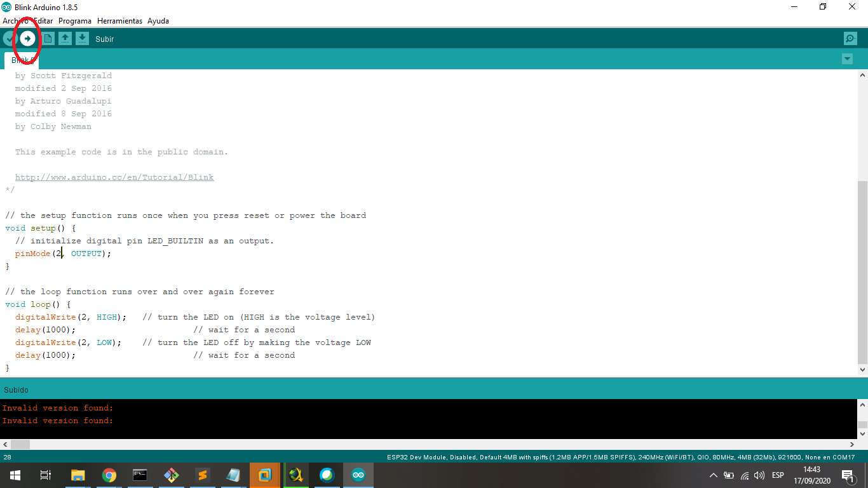Click the 'Subir' toolbar label
This screenshot has height=488, width=868.
pos(105,39)
